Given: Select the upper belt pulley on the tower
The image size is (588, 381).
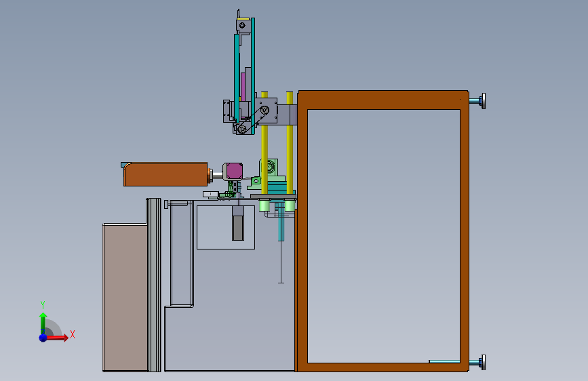Looking at the screenshot, I should pyautogui.click(x=264, y=111).
